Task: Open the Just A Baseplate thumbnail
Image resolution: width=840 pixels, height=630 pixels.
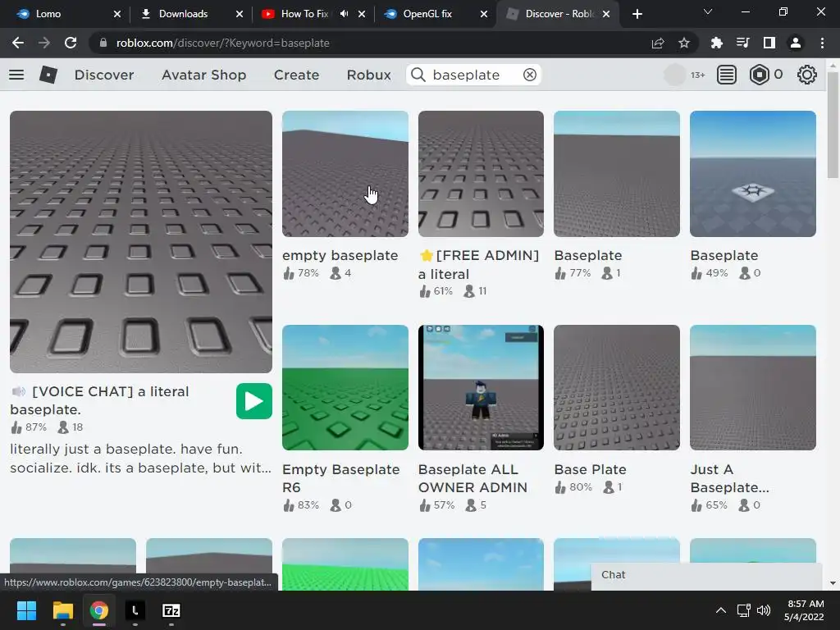Action: click(x=753, y=387)
